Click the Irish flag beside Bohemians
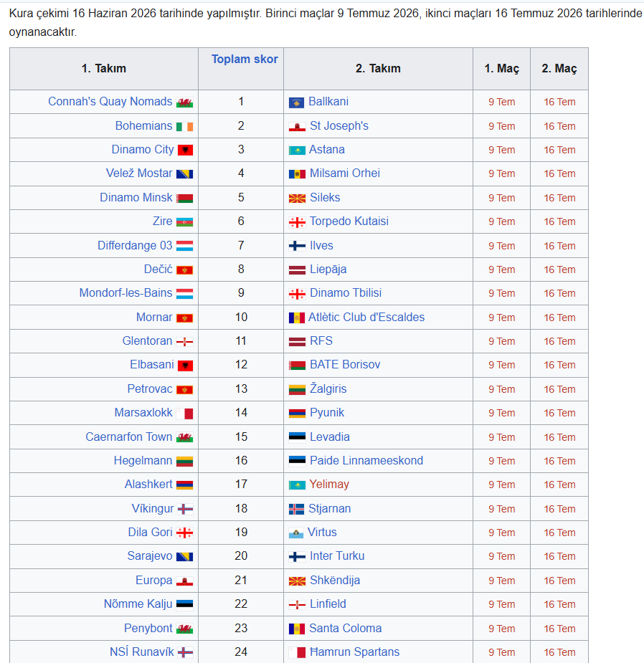 [184, 126]
